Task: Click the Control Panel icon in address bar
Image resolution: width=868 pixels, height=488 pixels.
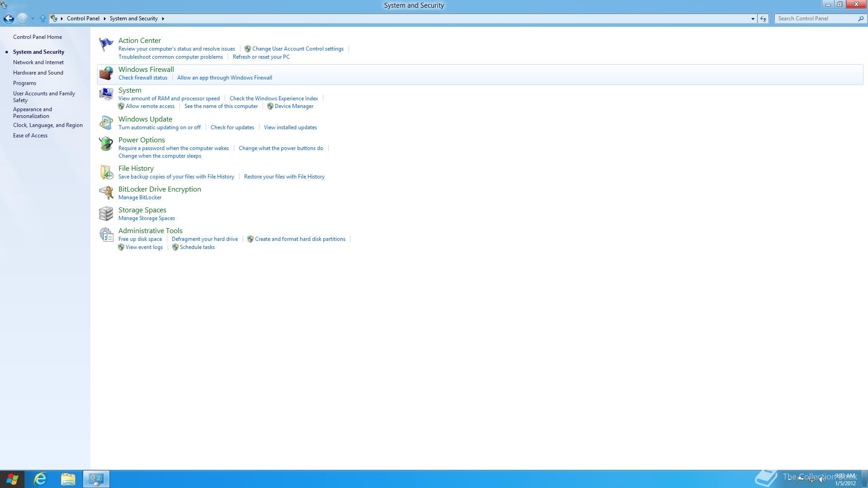Action: 54,19
